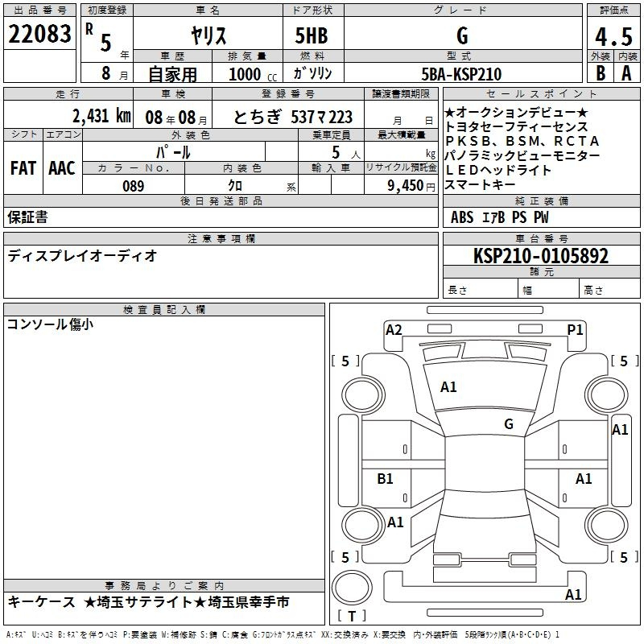This screenshot has width=644, height=644.
Task: Click the seating capacity value 5 人
Action: [x=346, y=153]
